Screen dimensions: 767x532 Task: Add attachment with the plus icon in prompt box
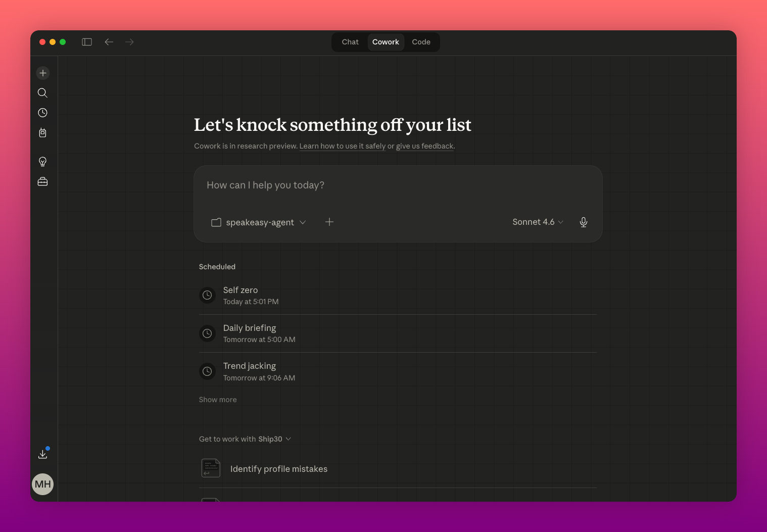pos(329,222)
